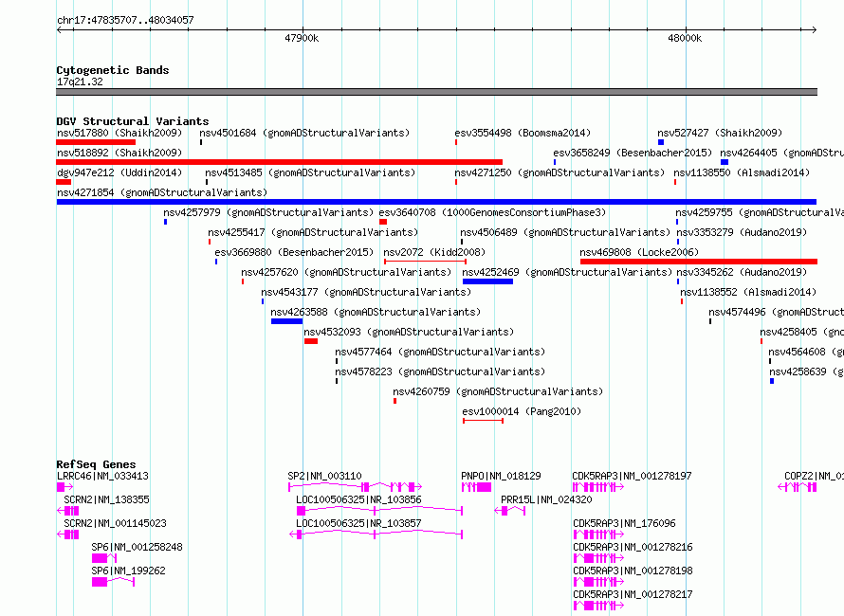Open gene label PNPO|NM_018129
Image resolution: width=844 pixels, height=616 pixels.
coord(501,476)
